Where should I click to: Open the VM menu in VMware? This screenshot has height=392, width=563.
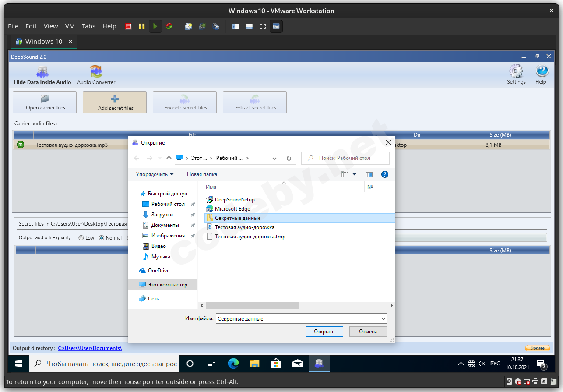pyautogui.click(x=70, y=26)
